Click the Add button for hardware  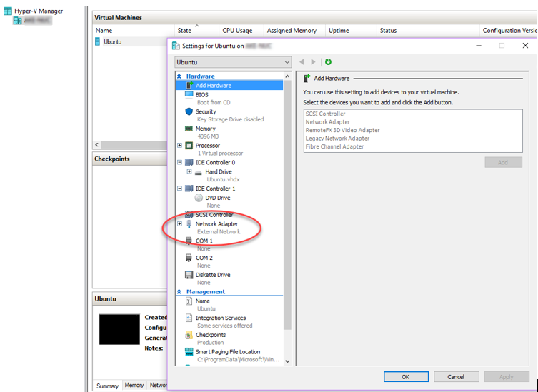coord(503,162)
